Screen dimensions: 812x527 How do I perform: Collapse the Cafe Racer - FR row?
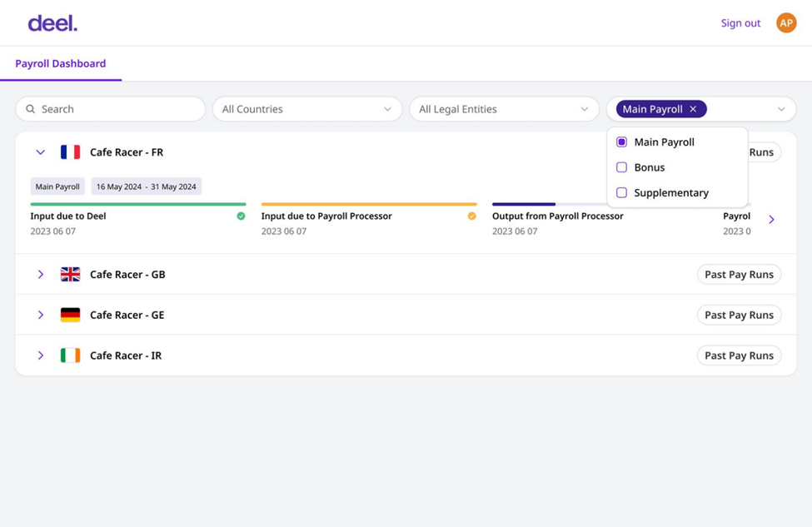click(x=41, y=152)
